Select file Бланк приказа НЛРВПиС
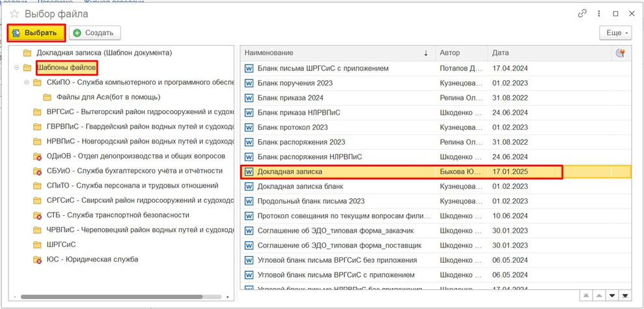Screen dimensions: 644x309 pos(299,113)
